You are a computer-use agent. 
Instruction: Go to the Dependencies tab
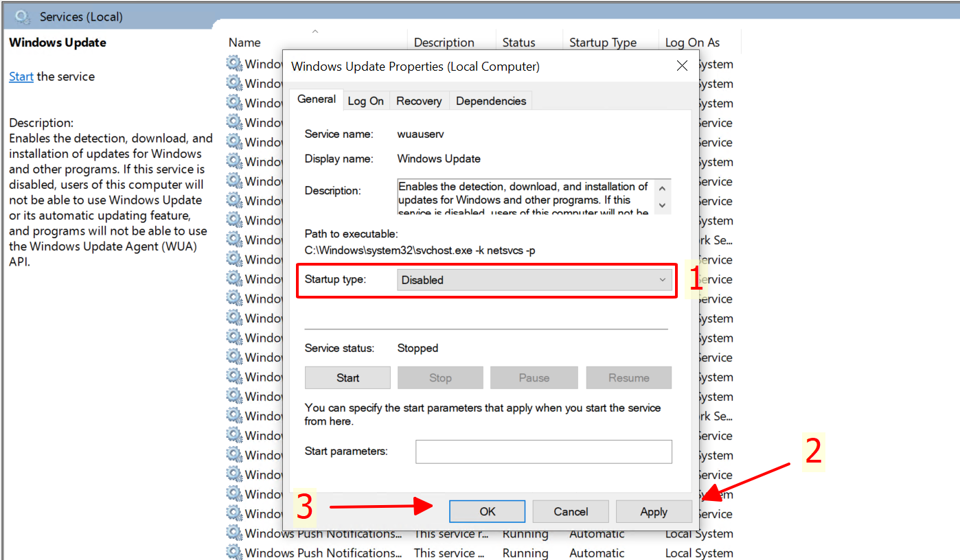[490, 101]
